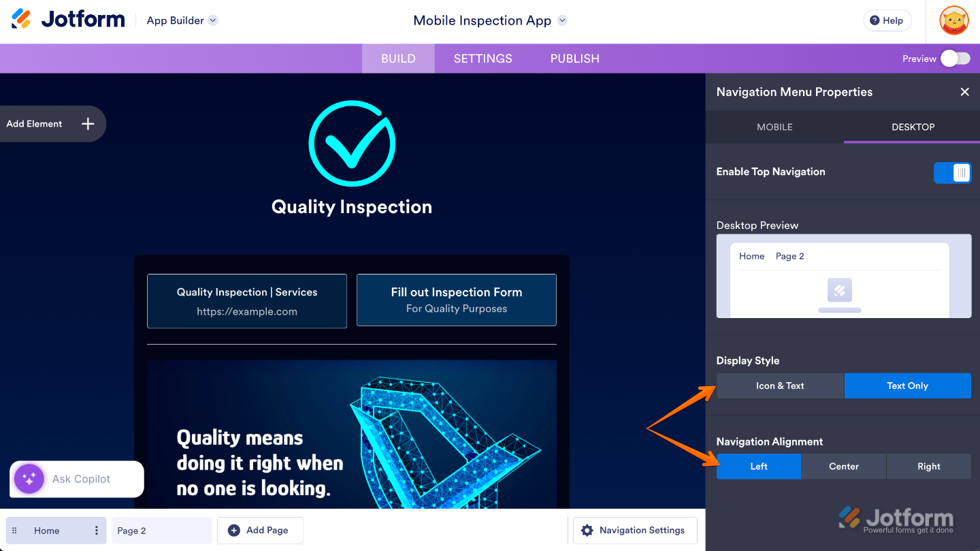
Task: Switch to the MOBILE tab
Action: coord(774,127)
